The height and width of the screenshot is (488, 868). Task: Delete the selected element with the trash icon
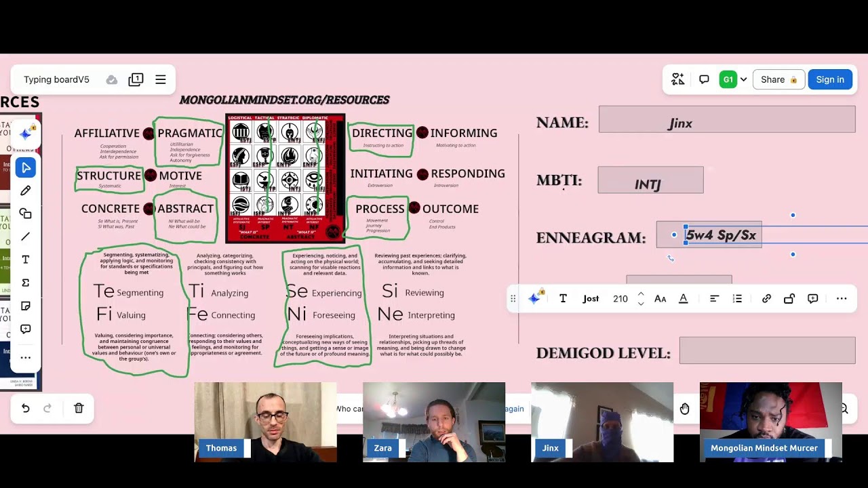click(x=79, y=408)
